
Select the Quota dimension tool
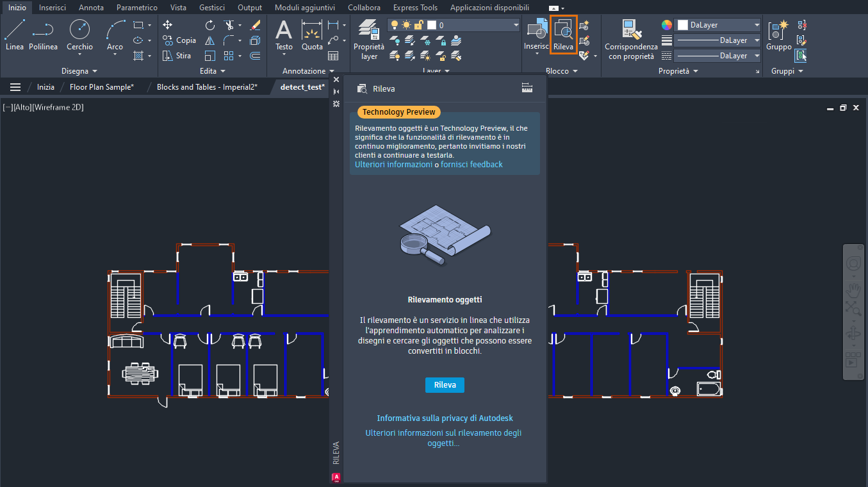click(312, 35)
